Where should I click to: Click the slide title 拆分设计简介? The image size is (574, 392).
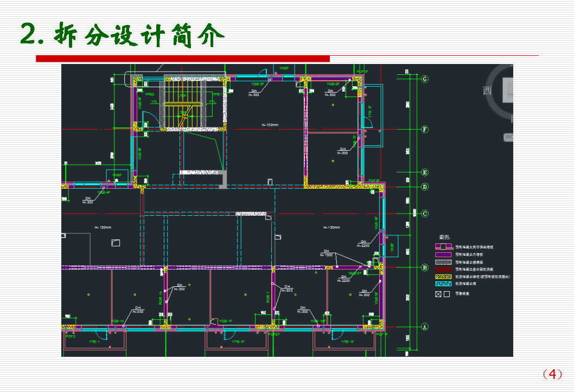click(139, 35)
